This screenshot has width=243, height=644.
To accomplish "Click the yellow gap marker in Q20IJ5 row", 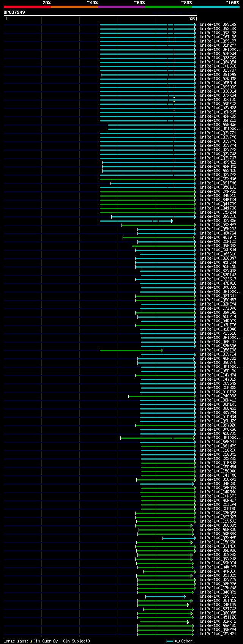I will [174, 101].
